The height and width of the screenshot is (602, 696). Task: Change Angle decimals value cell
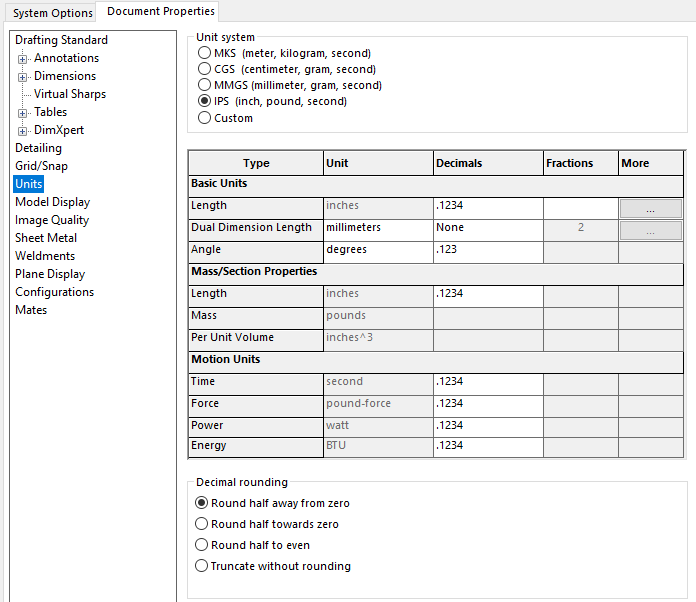click(487, 250)
